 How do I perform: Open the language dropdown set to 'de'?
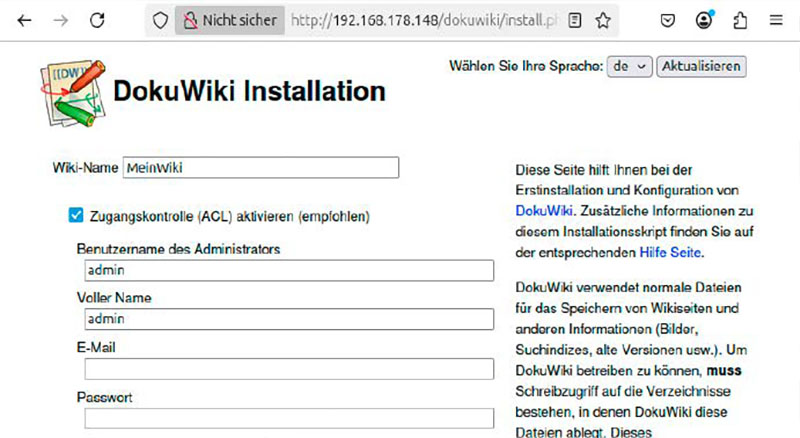coord(630,67)
